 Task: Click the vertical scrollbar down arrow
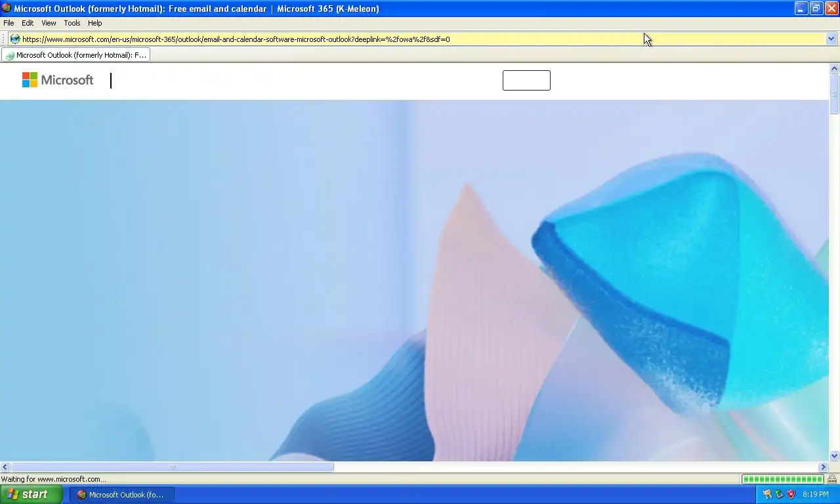click(x=835, y=455)
